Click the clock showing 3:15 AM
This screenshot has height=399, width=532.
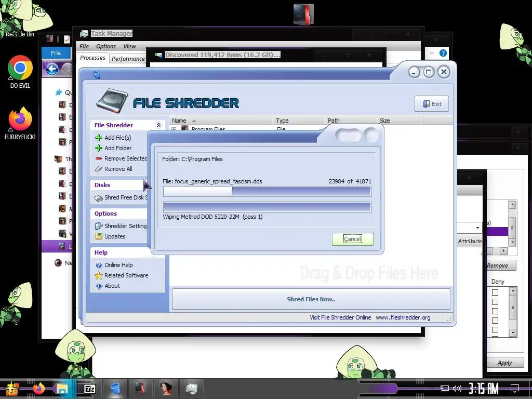coord(484,389)
